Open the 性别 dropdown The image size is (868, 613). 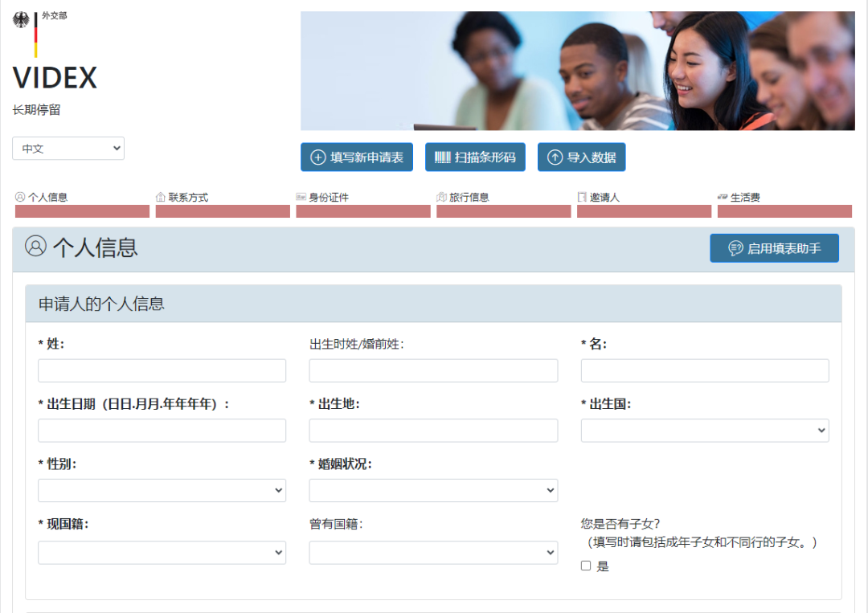(x=162, y=490)
